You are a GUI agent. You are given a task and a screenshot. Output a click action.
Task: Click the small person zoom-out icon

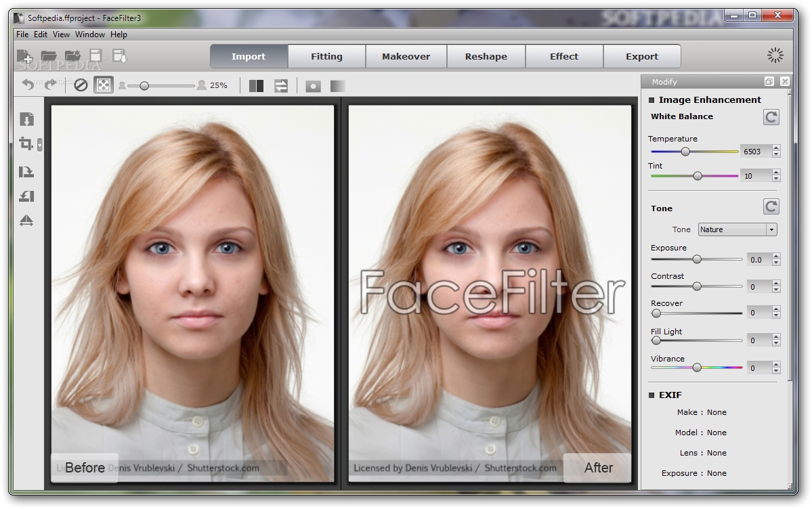tap(122, 85)
